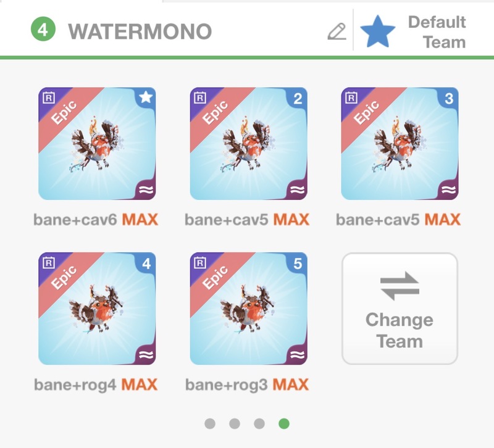Tap the Change Team swap arrows icon
This screenshot has width=494, height=448.
tap(400, 286)
